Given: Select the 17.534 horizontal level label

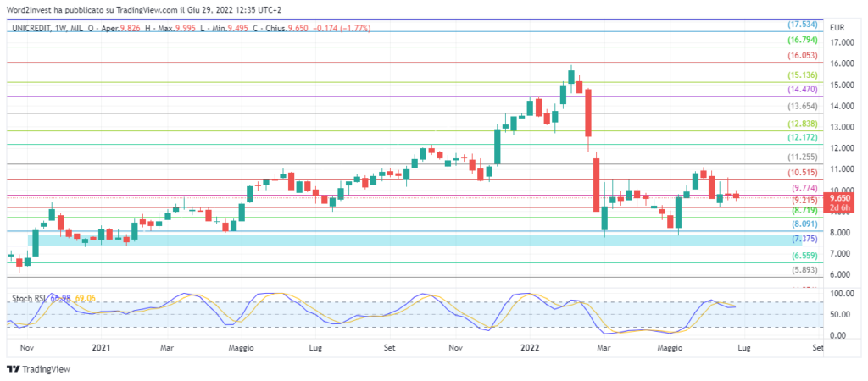Looking at the screenshot, I should (x=803, y=25).
